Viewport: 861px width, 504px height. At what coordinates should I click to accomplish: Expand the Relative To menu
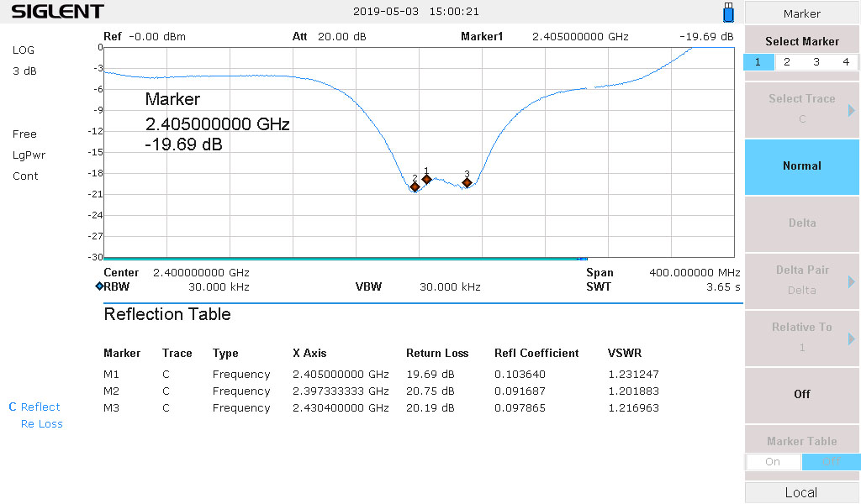pyautogui.click(x=801, y=338)
